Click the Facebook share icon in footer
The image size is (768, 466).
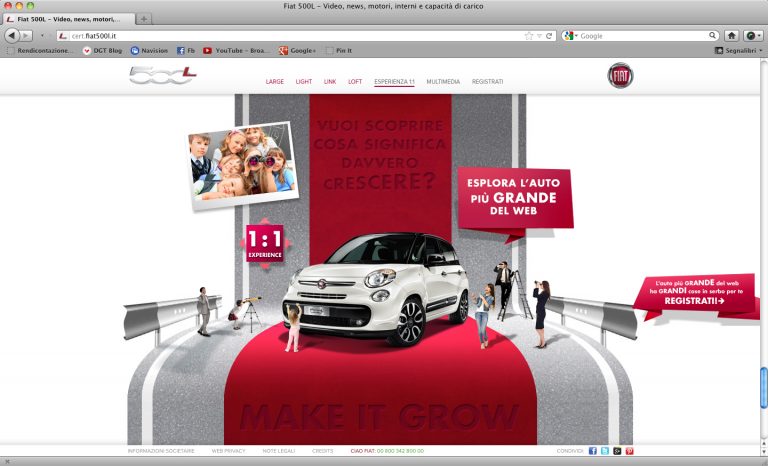pyautogui.click(x=593, y=451)
